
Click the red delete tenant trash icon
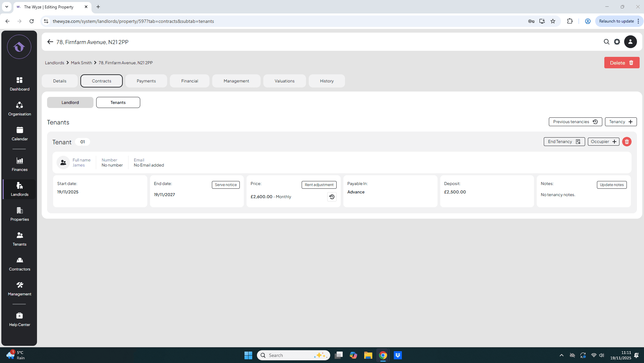point(627,142)
